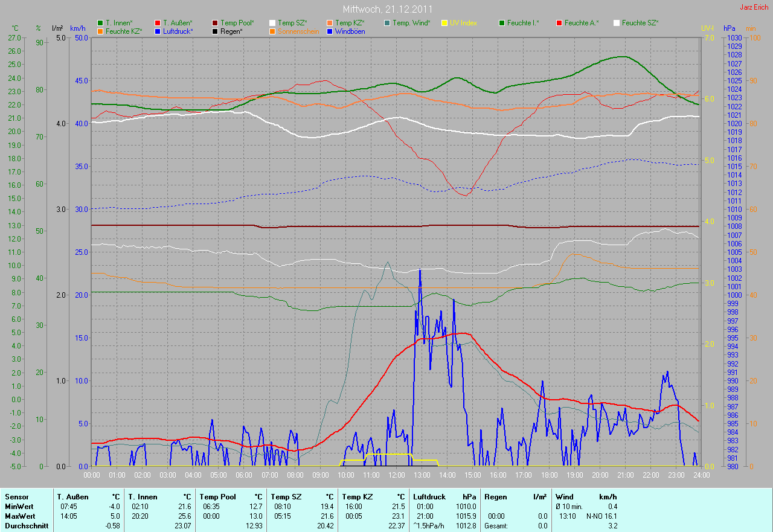Click the chart date title Mittwoch, 21.12.2011
The height and width of the screenshot is (532, 773).
pos(386,10)
